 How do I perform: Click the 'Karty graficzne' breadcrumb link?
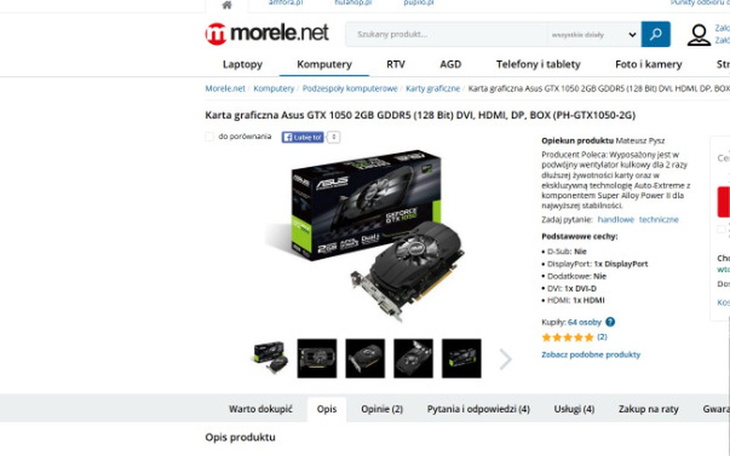433,88
